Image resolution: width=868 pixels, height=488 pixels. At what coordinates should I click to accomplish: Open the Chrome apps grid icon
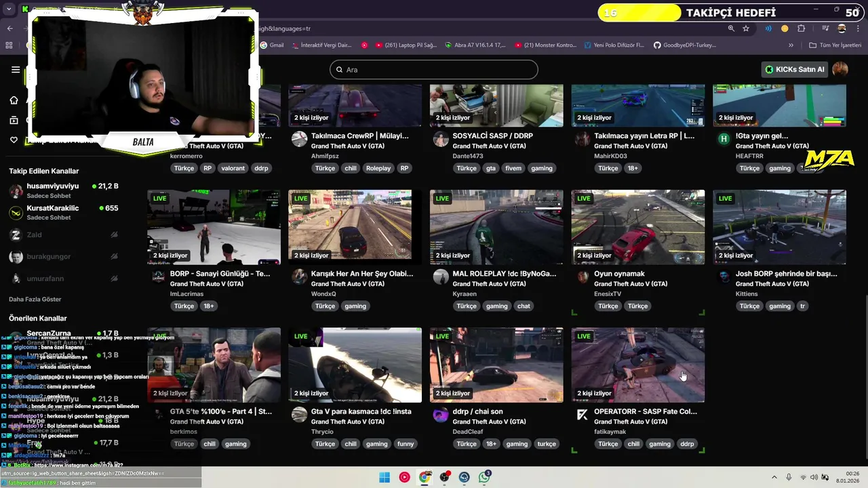tap(9, 45)
